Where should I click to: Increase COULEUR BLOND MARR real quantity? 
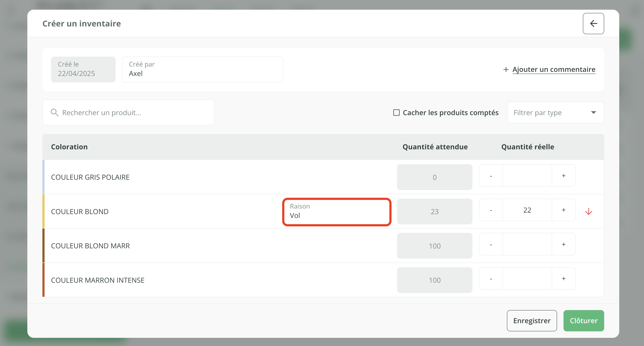(x=563, y=244)
